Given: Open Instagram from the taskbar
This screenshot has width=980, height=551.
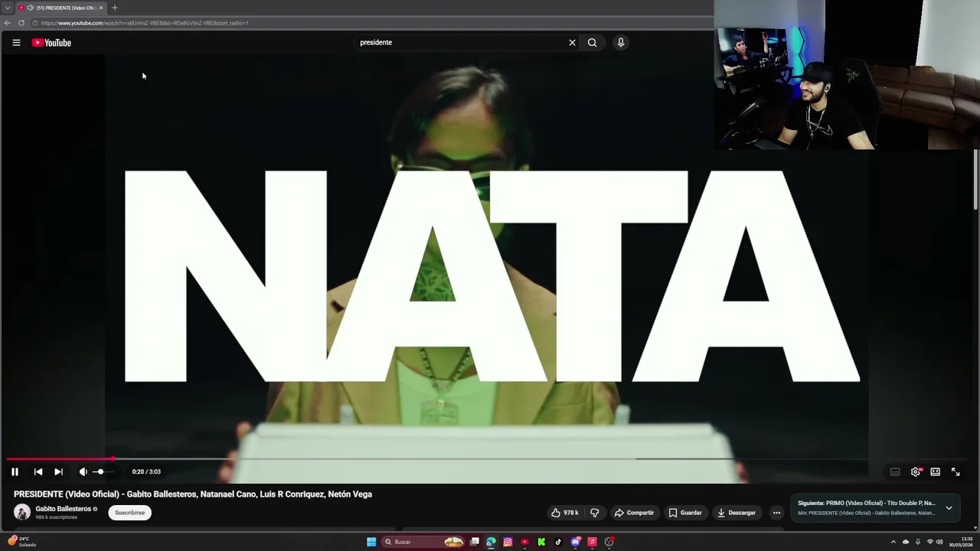Looking at the screenshot, I should pyautogui.click(x=508, y=542).
